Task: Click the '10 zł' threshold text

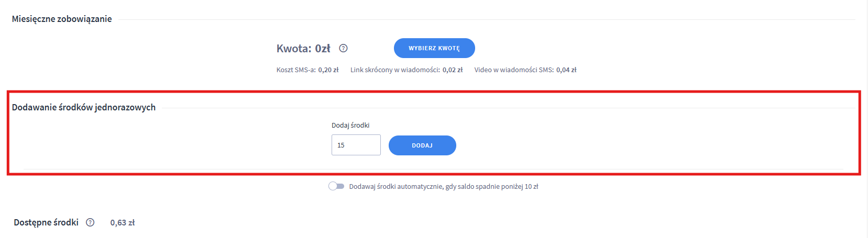Action: (x=531, y=186)
